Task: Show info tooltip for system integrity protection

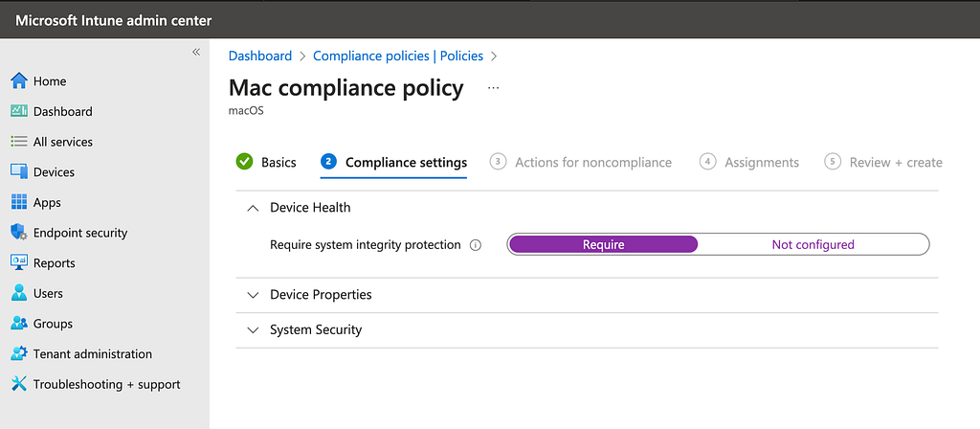Action: pyautogui.click(x=475, y=245)
